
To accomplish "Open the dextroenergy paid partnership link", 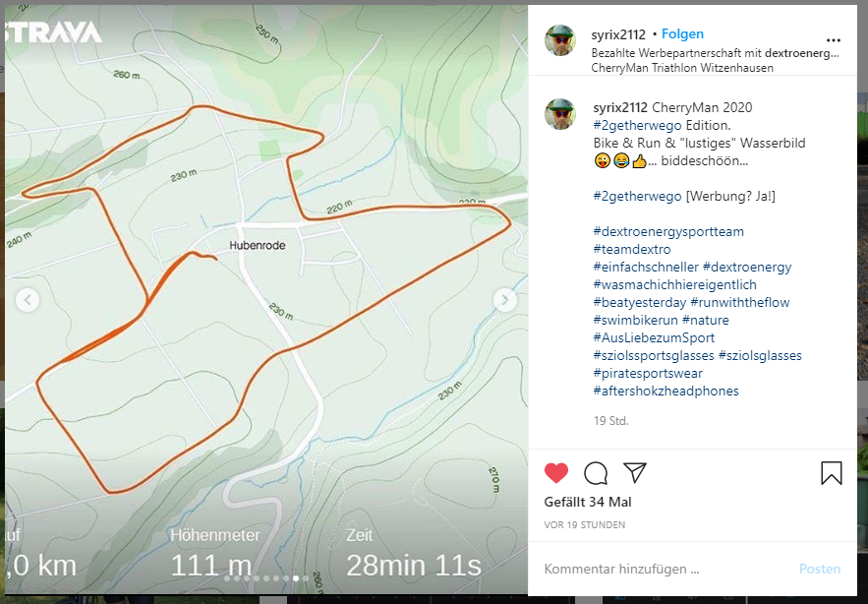I will pyautogui.click(x=801, y=53).
